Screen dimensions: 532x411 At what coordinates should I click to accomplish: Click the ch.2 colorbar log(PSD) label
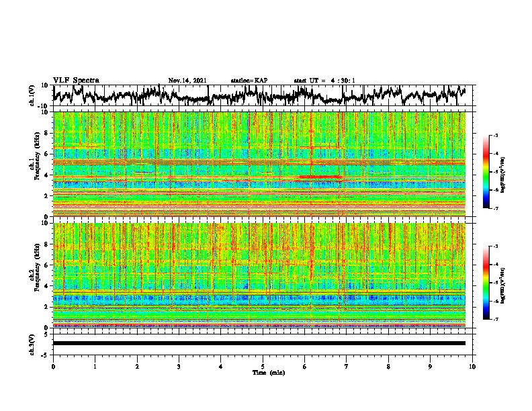tap(503, 285)
